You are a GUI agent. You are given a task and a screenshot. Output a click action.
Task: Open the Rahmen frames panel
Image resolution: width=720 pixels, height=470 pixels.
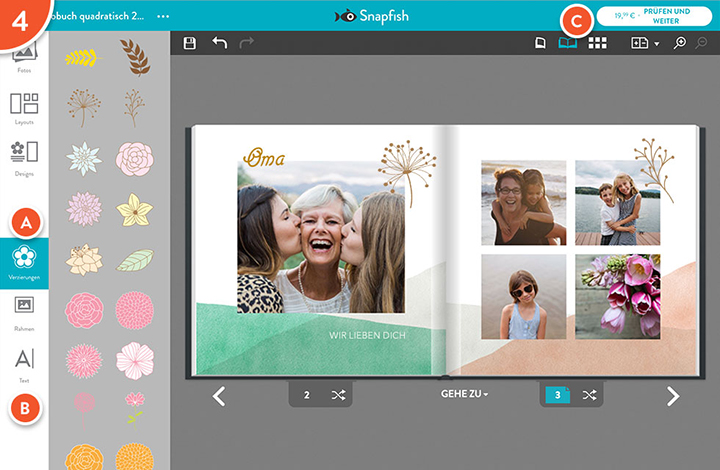(24, 314)
